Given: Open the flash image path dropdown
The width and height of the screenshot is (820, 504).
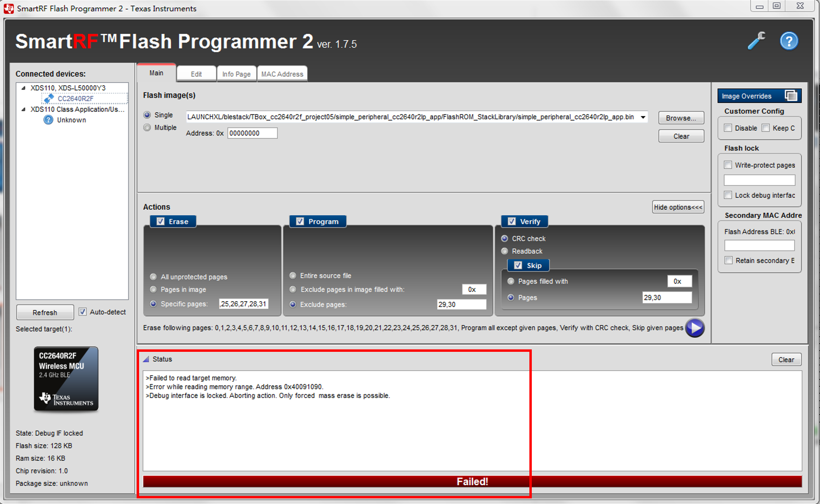Looking at the screenshot, I should (643, 117).
